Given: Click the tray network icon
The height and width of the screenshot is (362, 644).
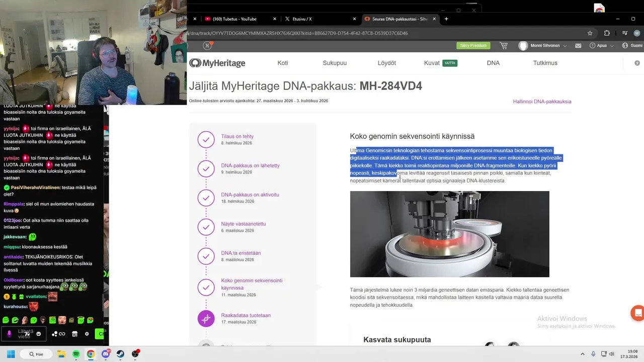Looking at the screenshot, I should [603, 354].
